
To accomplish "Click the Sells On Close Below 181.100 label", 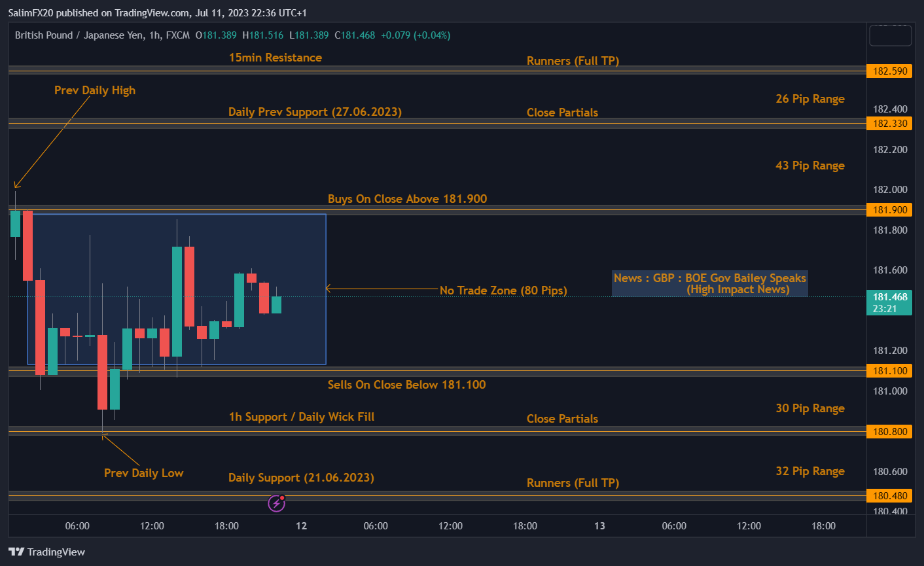I will [406, 385].
